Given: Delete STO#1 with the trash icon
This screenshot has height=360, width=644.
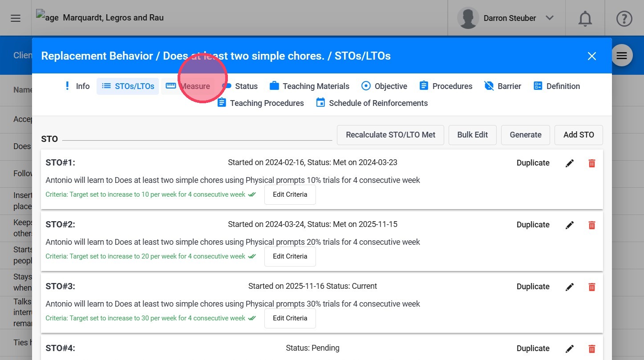Looking at the screenshot, I should [x=592, y=163].
